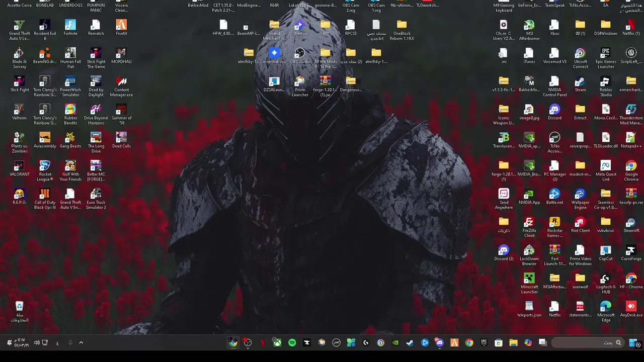Open the Xbox app in the taskbar

point(277,343)
